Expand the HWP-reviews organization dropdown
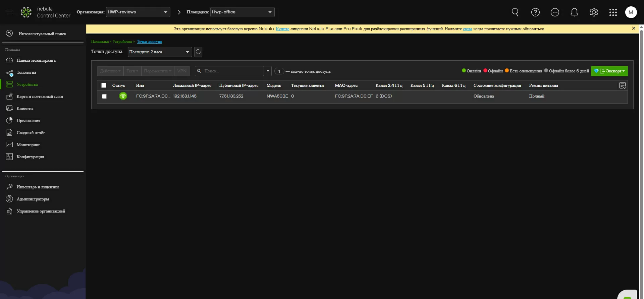The image size is (644, 299). (x=138, y=12)
